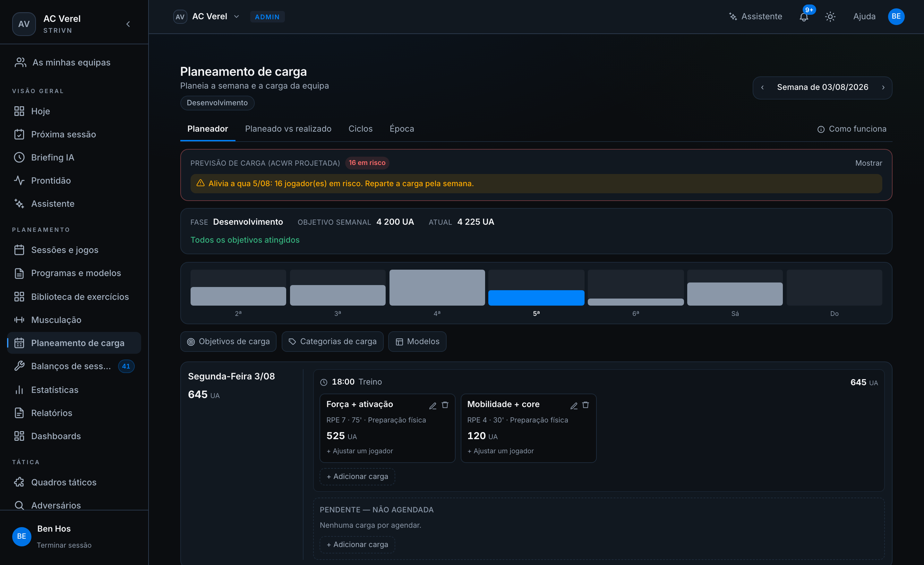
Task: Open Musculação in the sidebar
Action: [74, 320]
